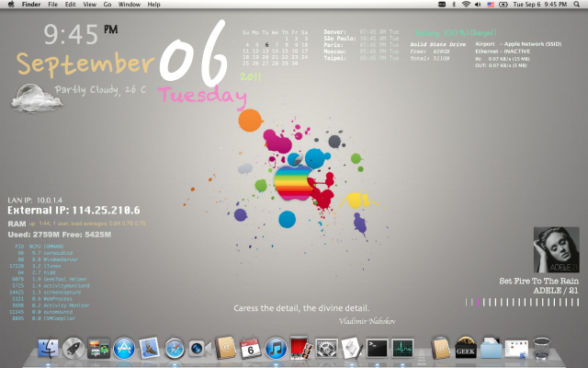Open the Apple menu

[11, 5]
